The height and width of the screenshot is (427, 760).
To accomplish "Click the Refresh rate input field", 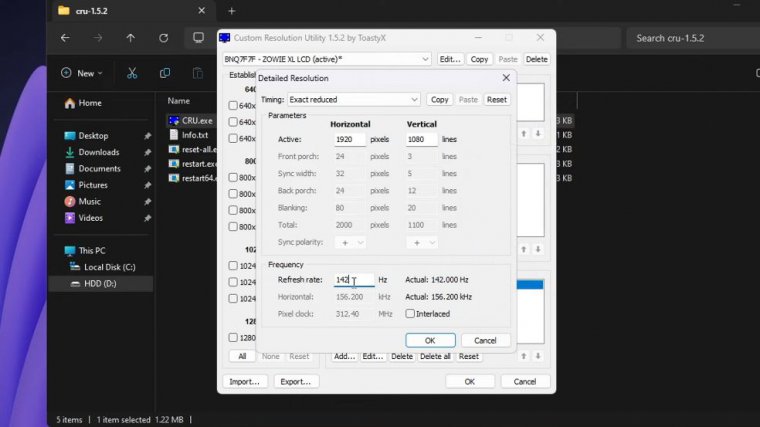I will point(354,281).
